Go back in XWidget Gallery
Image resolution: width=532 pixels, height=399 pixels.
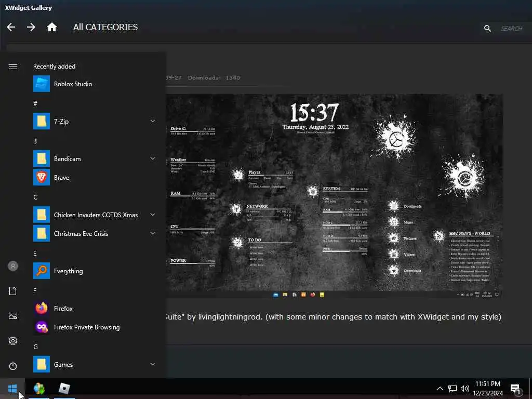11,27
